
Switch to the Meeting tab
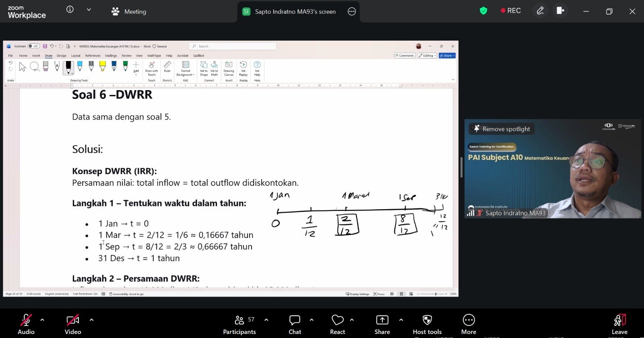click(129, 12)
